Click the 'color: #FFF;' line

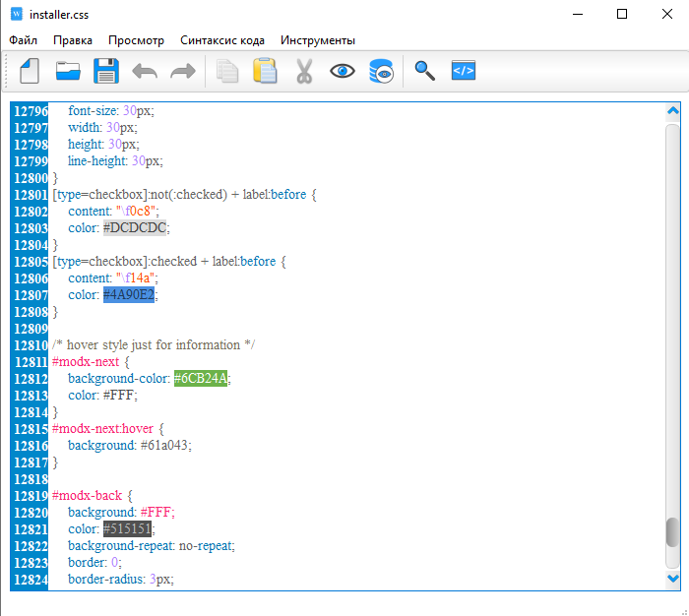pos(102,395)
